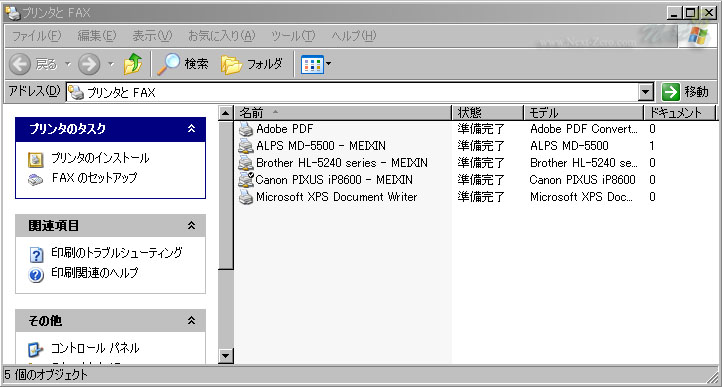Select the ALPS MD-5500 printer icon
Image resolution: width=722 pixels, height=387 pixels.
[246, 147]
